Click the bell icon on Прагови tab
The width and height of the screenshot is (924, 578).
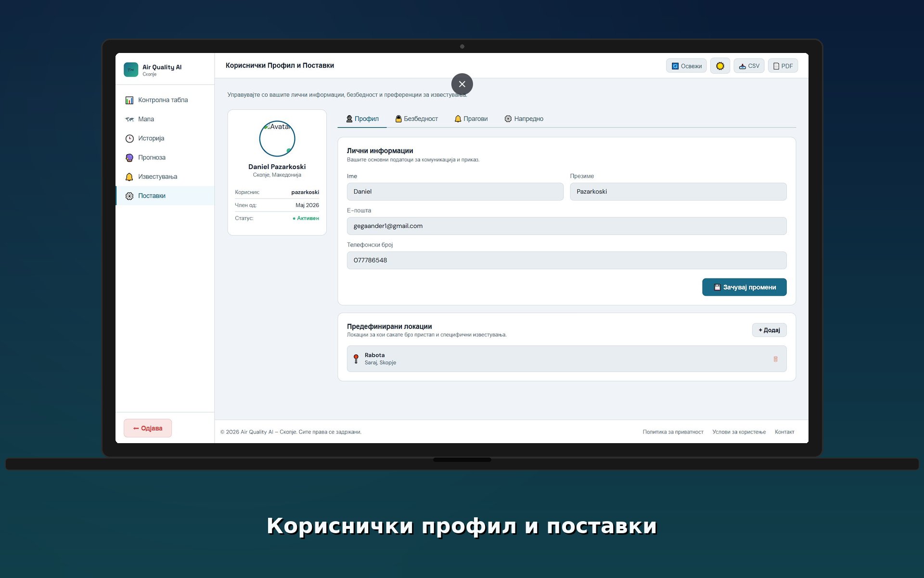pos(458,118)
